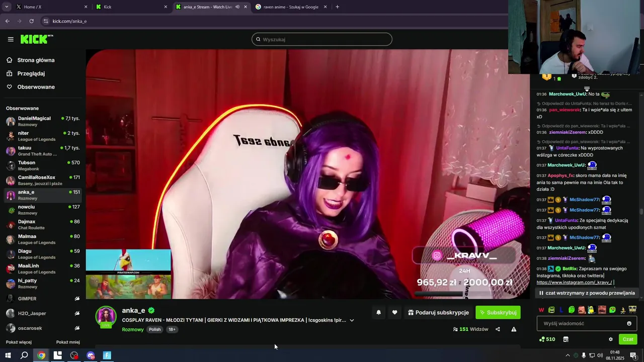Screen dimensions: 644x362
Task: Insert the red W emote
Action: point(541,310)
